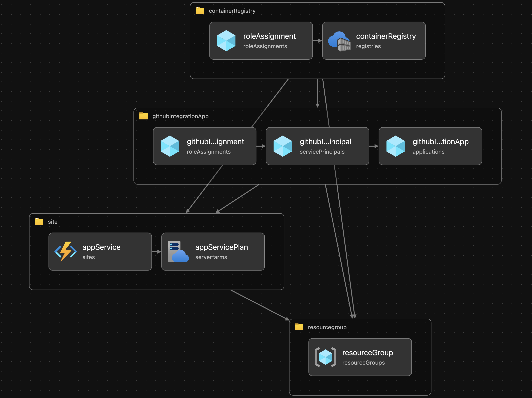Click the containerRegistry registries cloud icon
Image resolution: width=532 pixels, height=398 pixels.
339,41
